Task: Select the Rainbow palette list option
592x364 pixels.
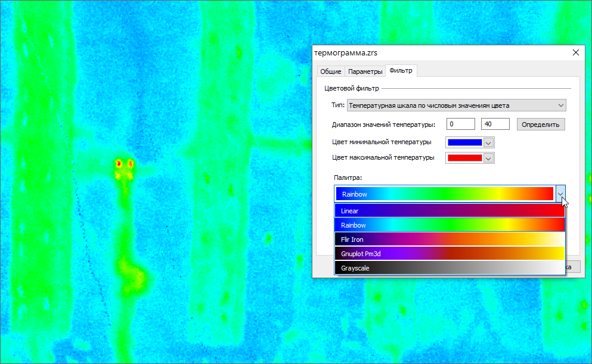Action: tap(450, 225)
